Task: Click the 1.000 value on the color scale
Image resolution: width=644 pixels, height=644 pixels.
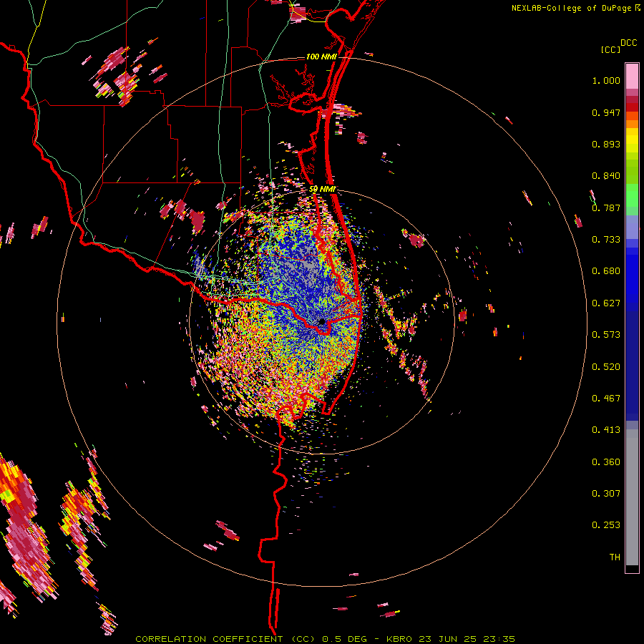Action: click(x=606, y=80)
